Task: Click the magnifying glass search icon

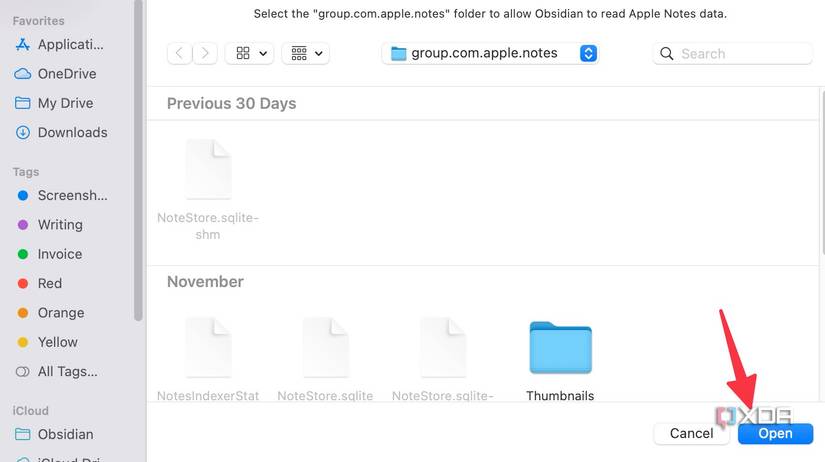Action: pyautogui.click(x=667, y=53)
